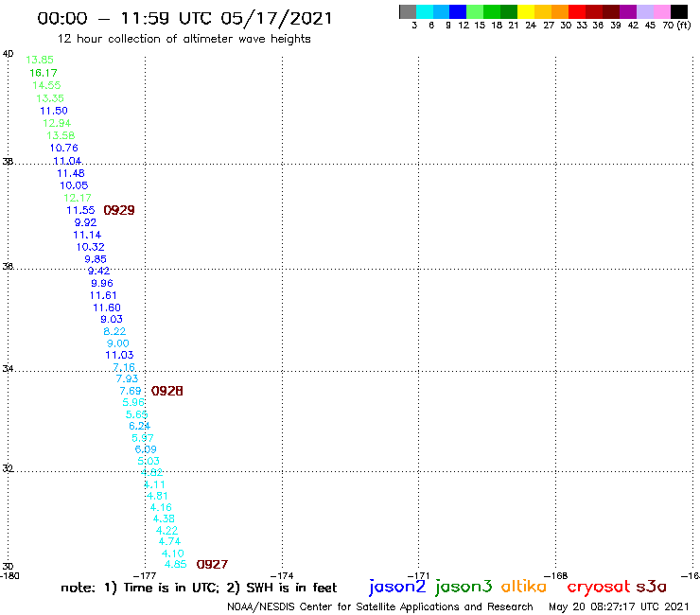Click the 6.24 data point
700x615 pixels.
140,426
